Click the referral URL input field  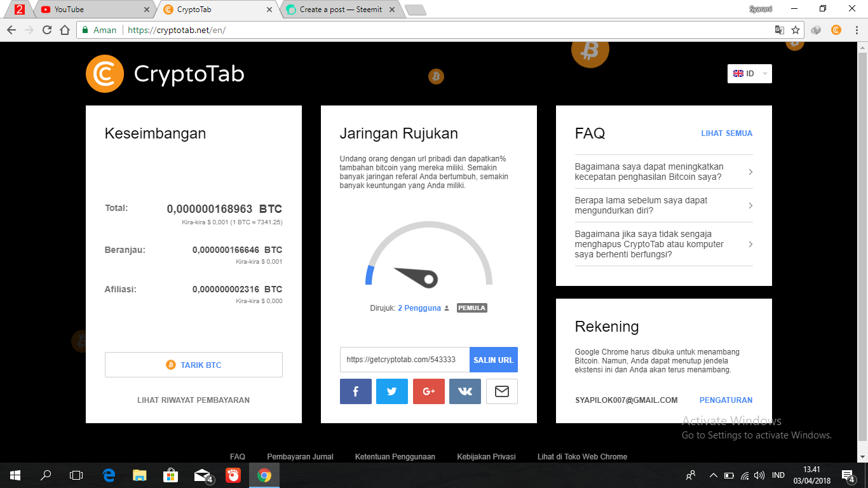405,360
